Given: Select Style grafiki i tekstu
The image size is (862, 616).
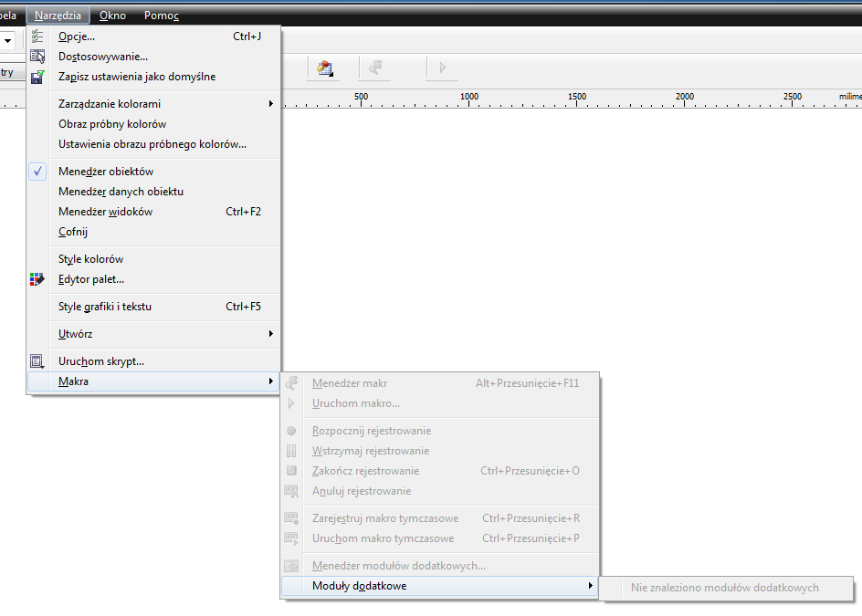Looking at the screenshot, I should [105, 307].
